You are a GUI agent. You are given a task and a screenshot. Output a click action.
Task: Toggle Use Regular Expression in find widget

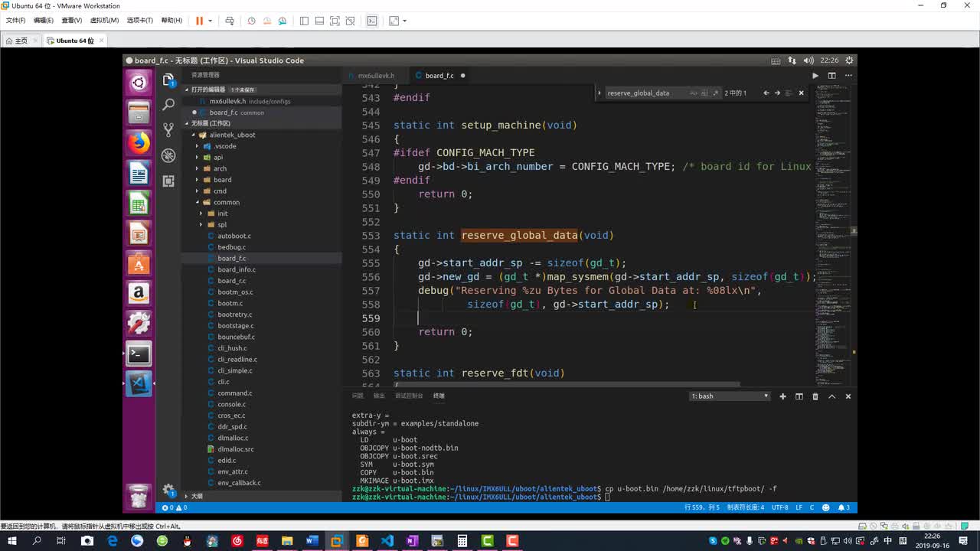[x=715, y=93]
